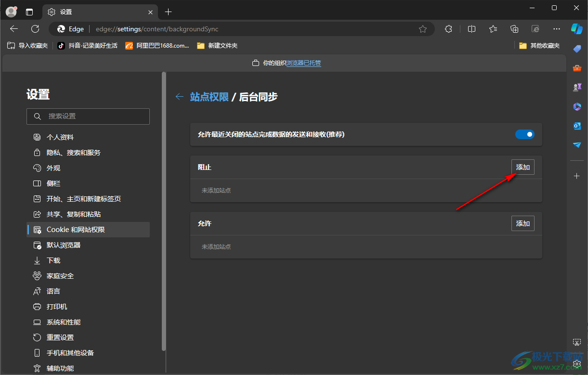Open the favorites list icon
The height and width of the screenshot is (375, 588).
[x=493, y=29]
